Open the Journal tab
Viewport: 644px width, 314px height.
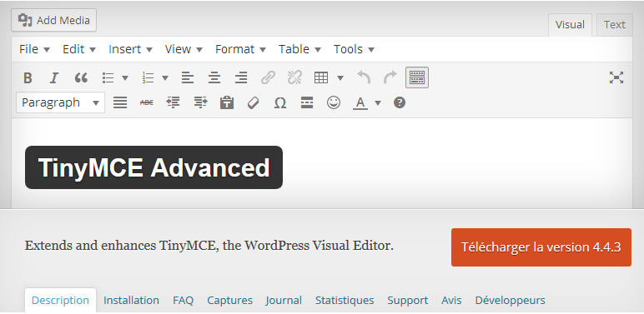pyautogui.click(x=284, y=301)
